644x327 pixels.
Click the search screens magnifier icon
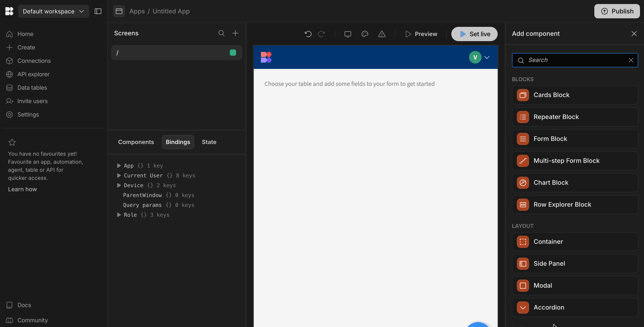pyautogui.click(x=221, y=33)
